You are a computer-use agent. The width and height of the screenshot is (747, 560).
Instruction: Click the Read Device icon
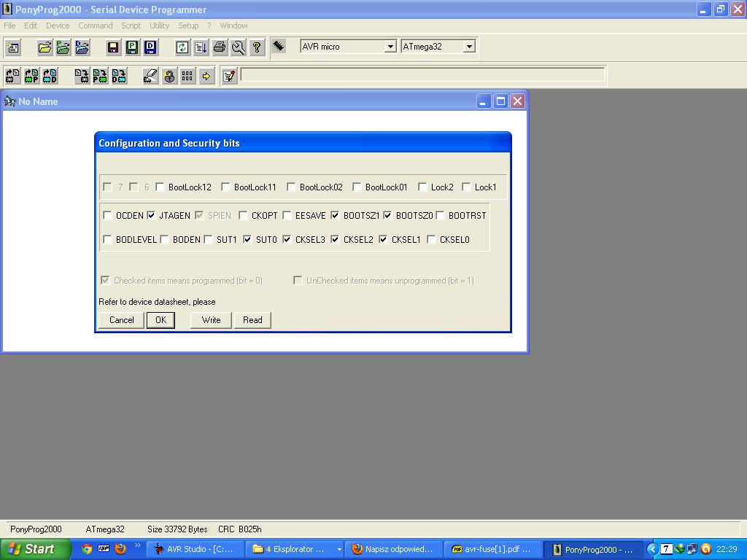click(x=13, y=76)
